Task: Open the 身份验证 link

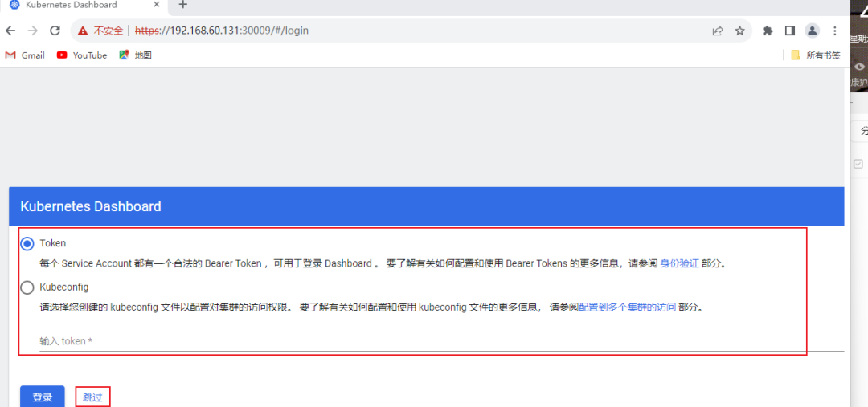Action: click(680, 264)
